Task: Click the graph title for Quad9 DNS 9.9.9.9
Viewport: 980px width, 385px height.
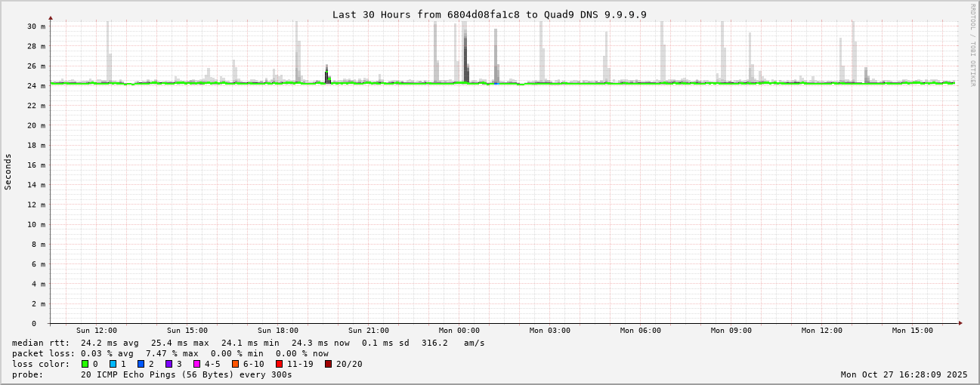Action: click(x=490, y=14)
